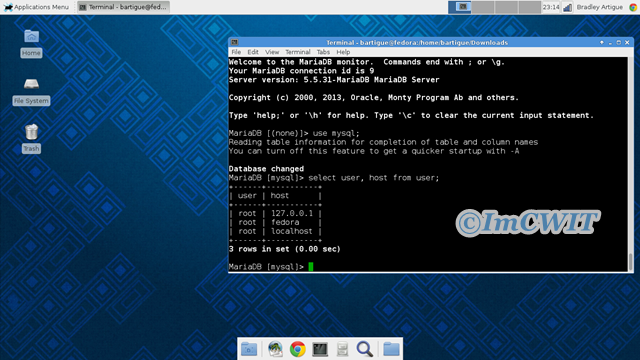
Task: Click the Chrome icon in top panel tray
Action: (x=633, y=7)
